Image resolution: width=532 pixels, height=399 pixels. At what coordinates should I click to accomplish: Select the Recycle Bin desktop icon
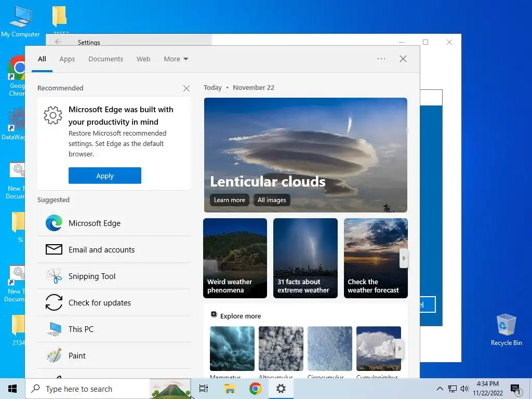pyautogui.click(x=506, y=330)
